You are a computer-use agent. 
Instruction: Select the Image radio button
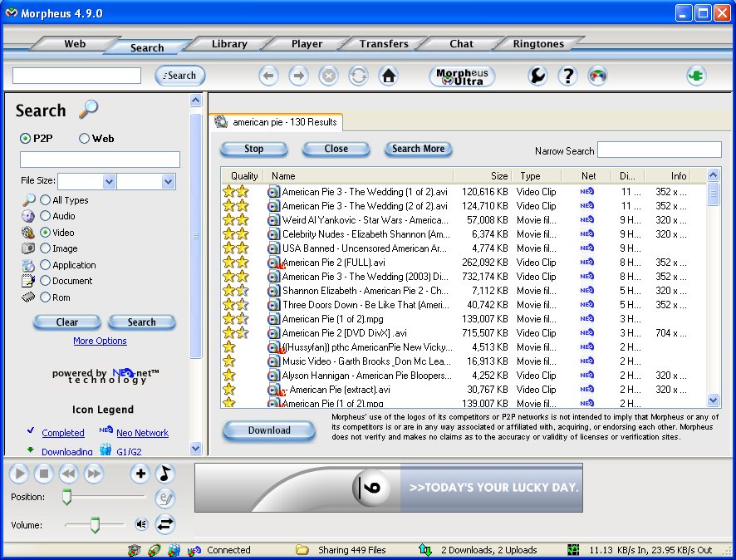[x=45, y=248]
